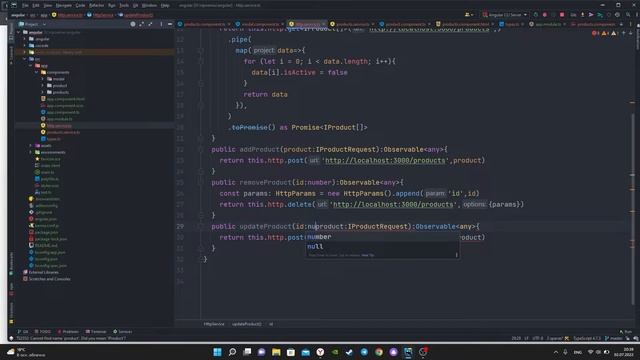
Task: Go to next highlighted error arrow
Action: (631, 33)
